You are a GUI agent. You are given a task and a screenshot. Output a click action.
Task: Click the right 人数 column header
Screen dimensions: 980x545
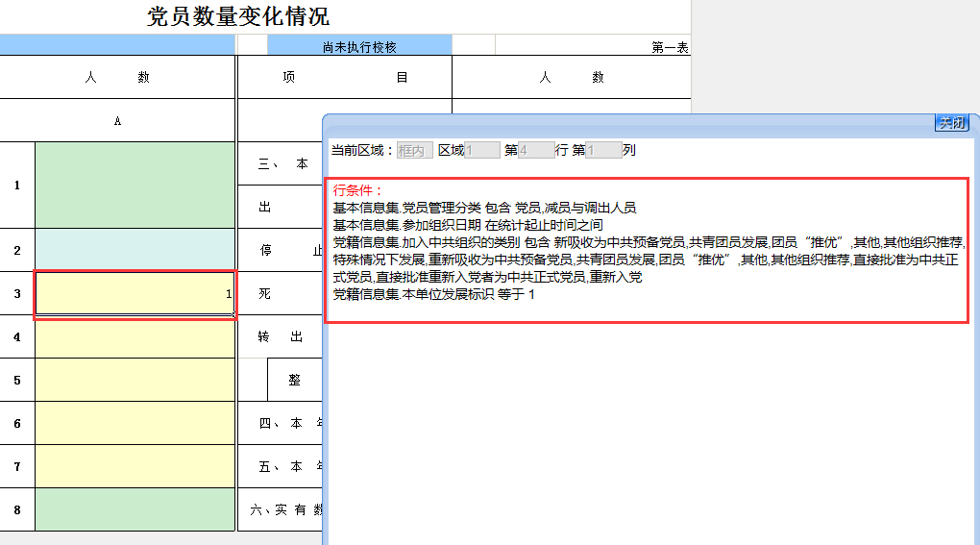(572, 77)
